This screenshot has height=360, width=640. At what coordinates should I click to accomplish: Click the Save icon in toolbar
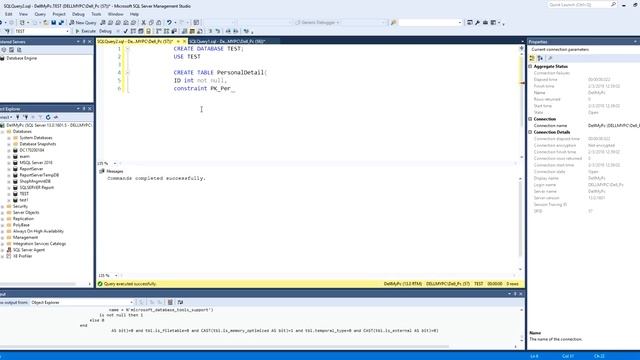(53, 22)
